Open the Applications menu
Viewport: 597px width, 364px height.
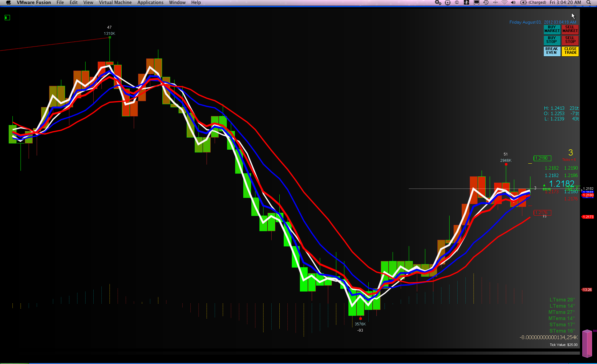point(150,2)
